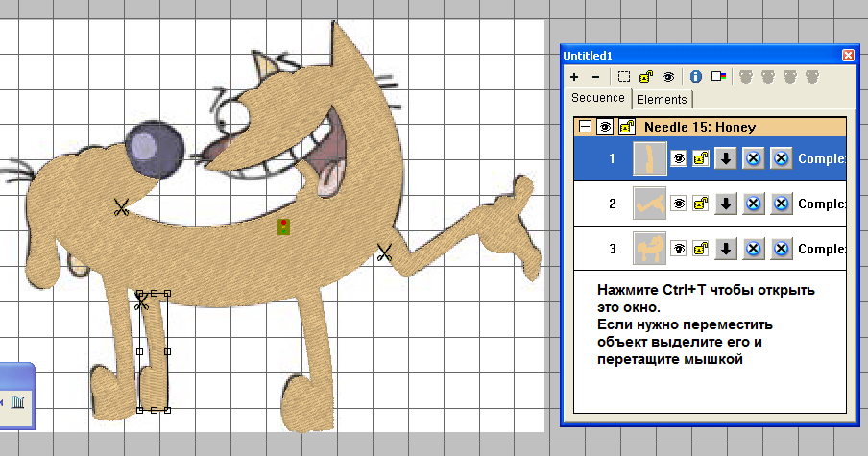868x456 pixels.
Task: Select the thumbnail of sequence item 2
Action: (650, 204)
